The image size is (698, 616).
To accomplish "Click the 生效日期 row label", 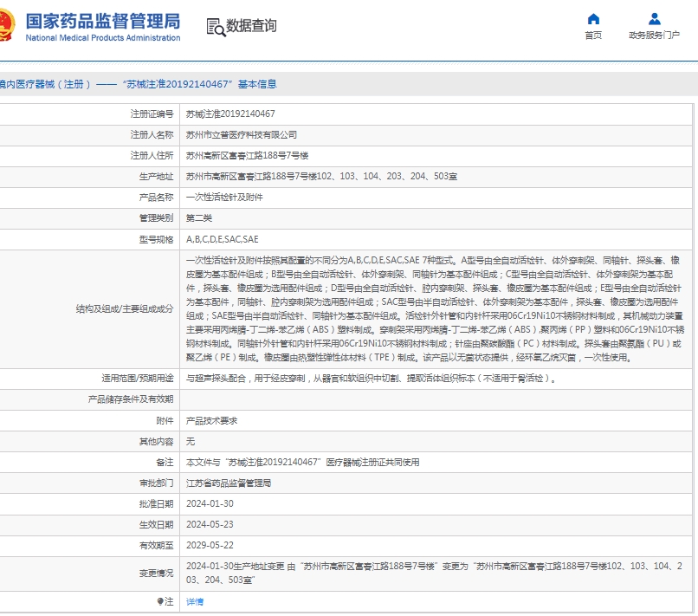I will pos(156,525).
